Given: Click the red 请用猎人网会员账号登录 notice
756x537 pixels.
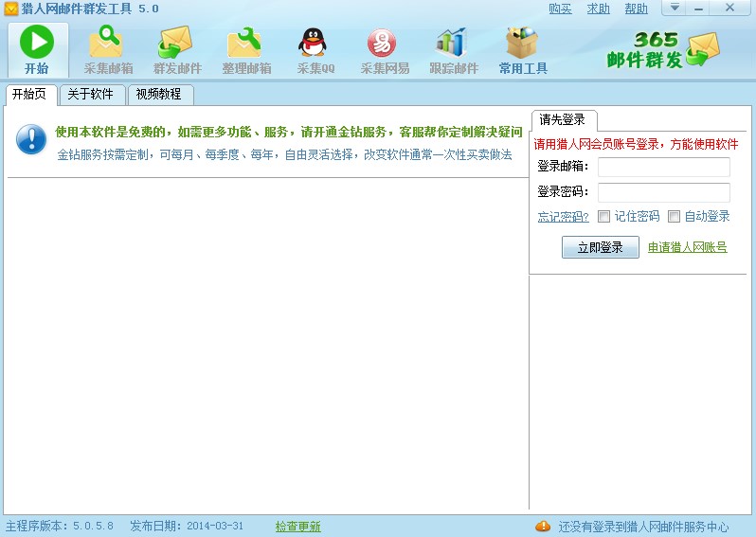Looking at the screenshot, I should pos(636,144).
